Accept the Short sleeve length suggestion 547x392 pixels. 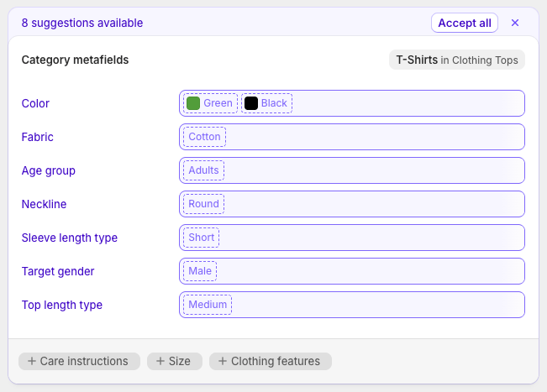202,238
